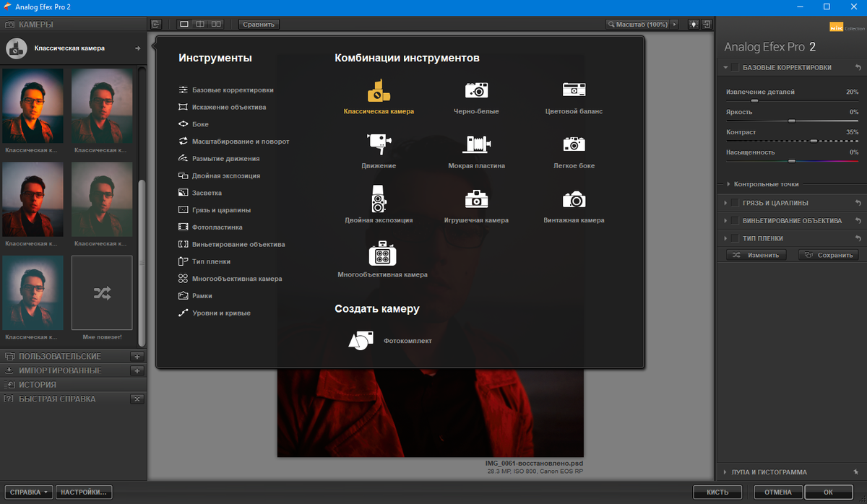Viewport: 867px width, 504px height.
Task: Choose Масштабирование и поворот tool
Action: tap(233, 142)
